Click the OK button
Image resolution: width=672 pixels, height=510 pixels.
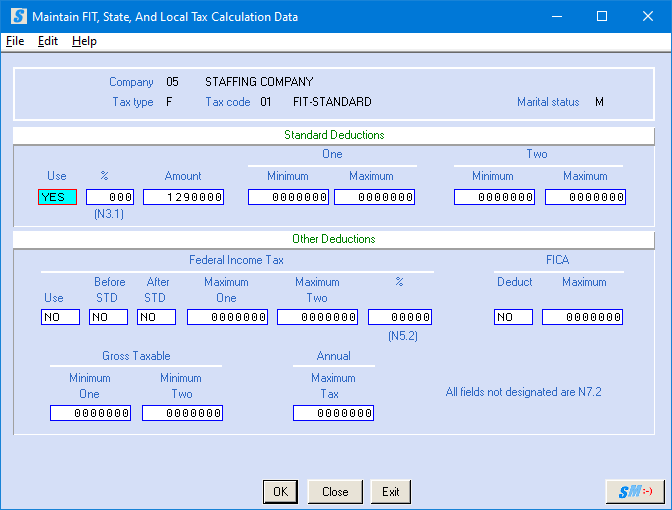click(280, 492)
